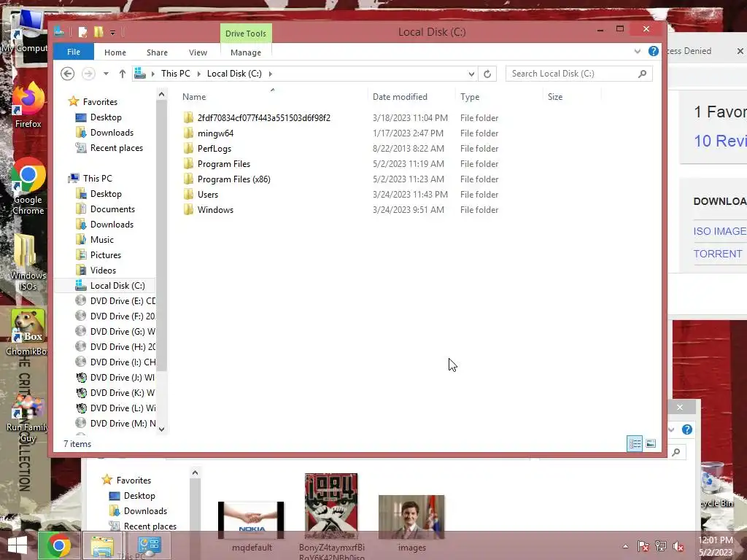Open Customize Quick Access Toolbar dropdown
747x560 pixels.
(x=112, y=33)
